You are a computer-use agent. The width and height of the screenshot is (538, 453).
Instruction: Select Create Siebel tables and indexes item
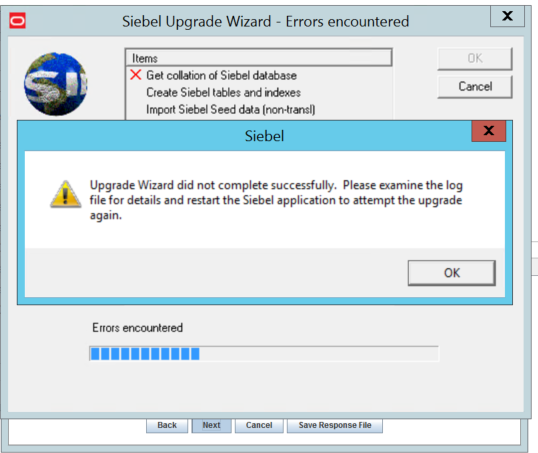[x=223, y=92]
